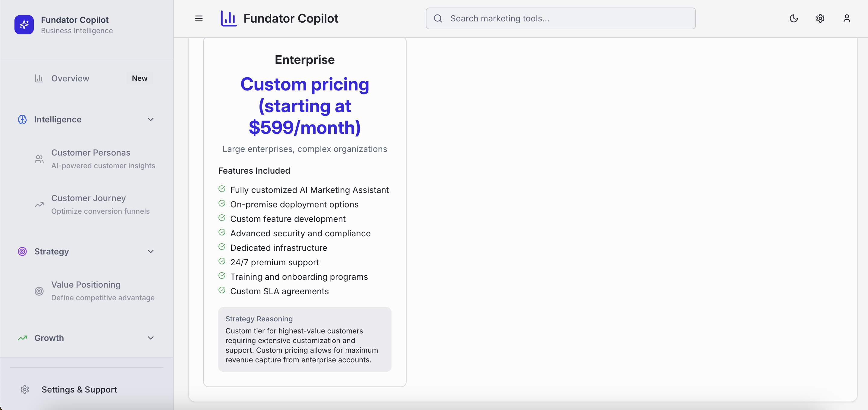The image size is (868, 410).
Task: Click the Intelligence brain icon
Action: 22,119
